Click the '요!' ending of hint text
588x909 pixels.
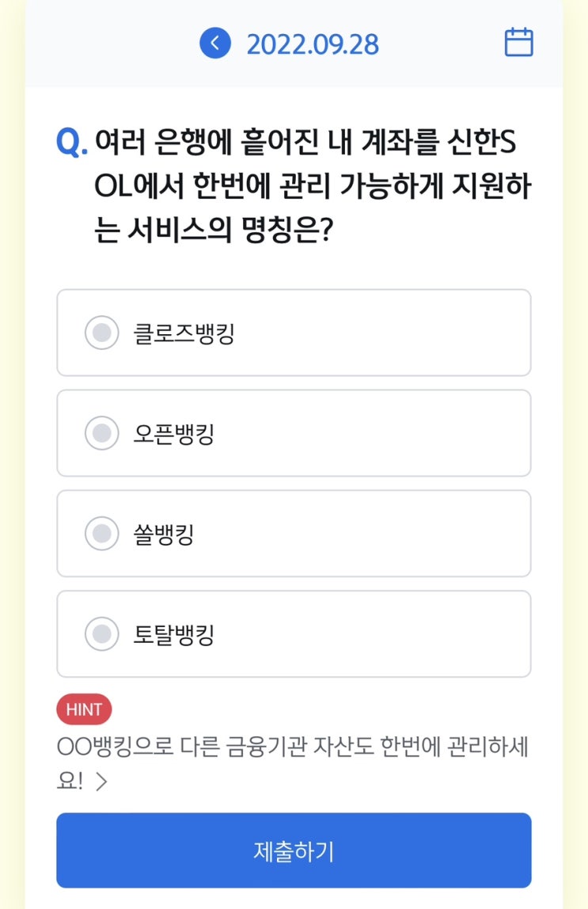[x=72, y=782]
